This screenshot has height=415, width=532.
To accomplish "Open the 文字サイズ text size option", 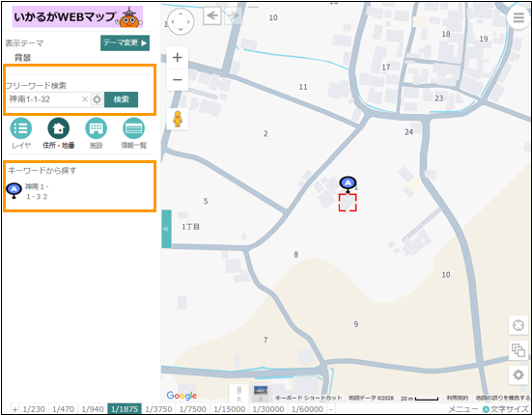I will pos(506,409).
